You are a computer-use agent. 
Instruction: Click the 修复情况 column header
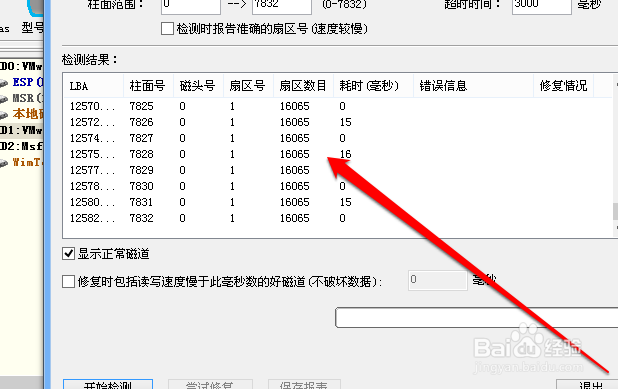564,86
